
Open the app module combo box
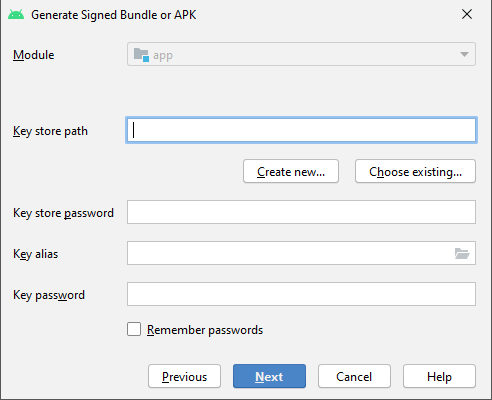[301, 54]
